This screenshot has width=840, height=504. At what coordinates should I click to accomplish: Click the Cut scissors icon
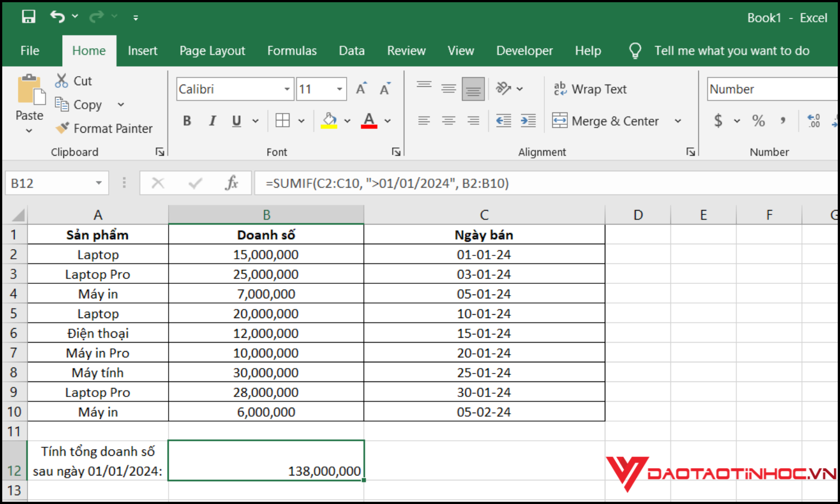point(62,81)
